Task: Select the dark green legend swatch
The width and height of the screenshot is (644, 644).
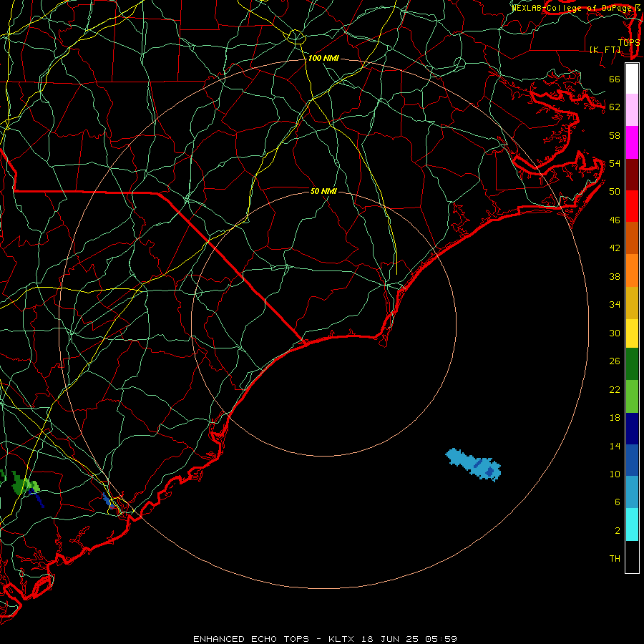Action: coord(632,364)
